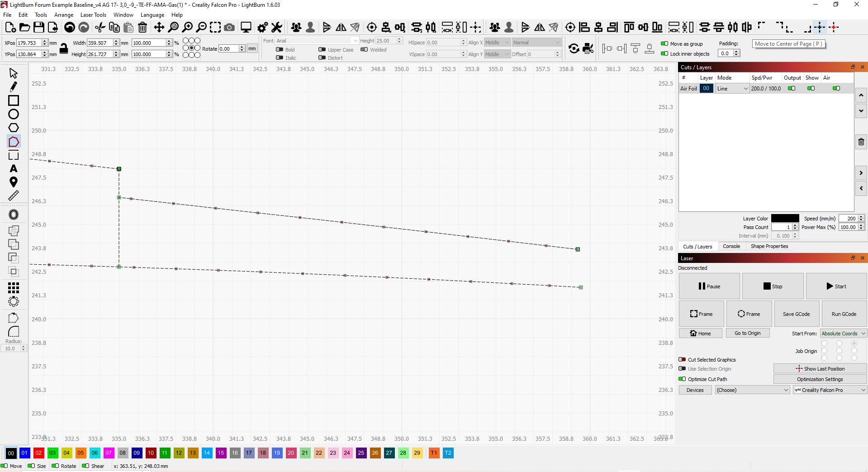Click the Grid Array tool

click(x=14, y=287)
